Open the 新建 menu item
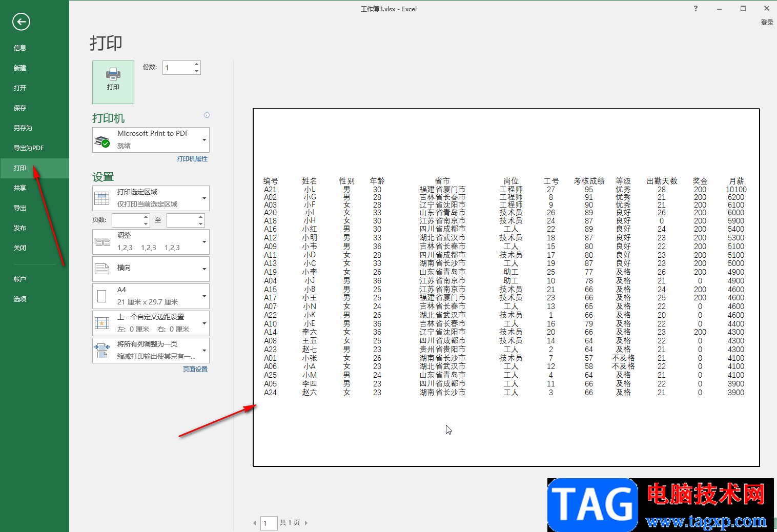The height and width of the screenshot is (532, 777). (34, 68)
